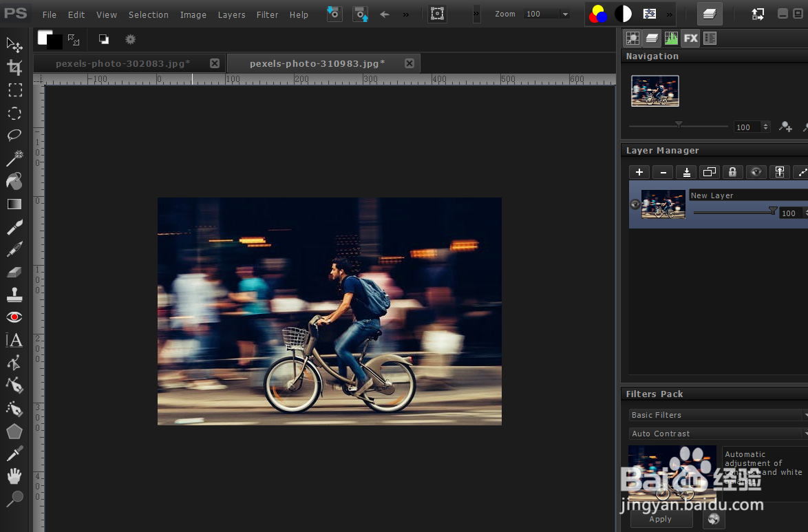Add a new layer with plus button
This screenshot has width=808, height=532.
[x=639, y=172]
